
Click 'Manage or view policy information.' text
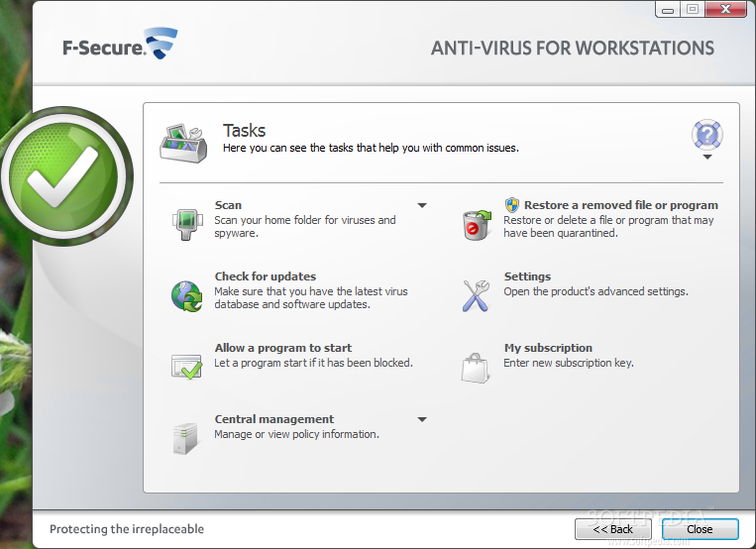point(296,434)
